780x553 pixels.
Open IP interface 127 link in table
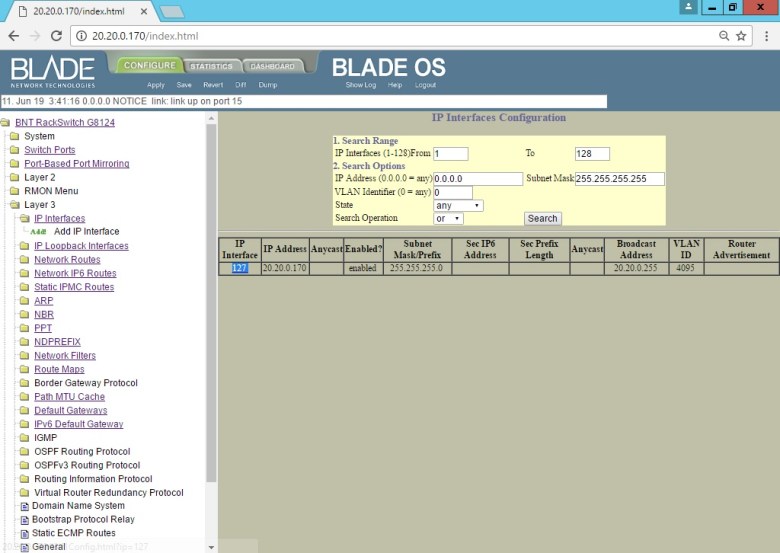point(239,268)
